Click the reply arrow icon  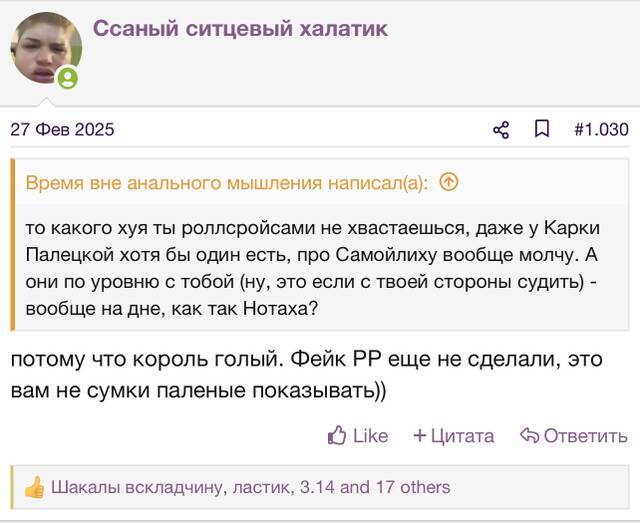click(529, 435)
